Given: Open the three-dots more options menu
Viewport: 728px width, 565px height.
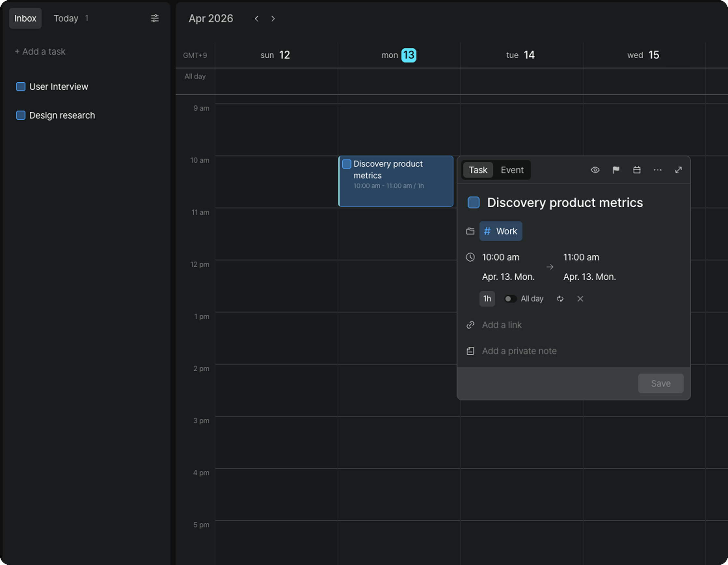Looking at the screenshot, I should (x=657, y=170).
